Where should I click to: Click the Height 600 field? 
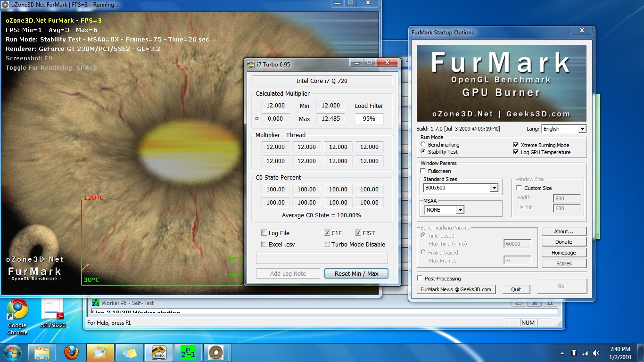pyautogui.click(x=567, y=208)
